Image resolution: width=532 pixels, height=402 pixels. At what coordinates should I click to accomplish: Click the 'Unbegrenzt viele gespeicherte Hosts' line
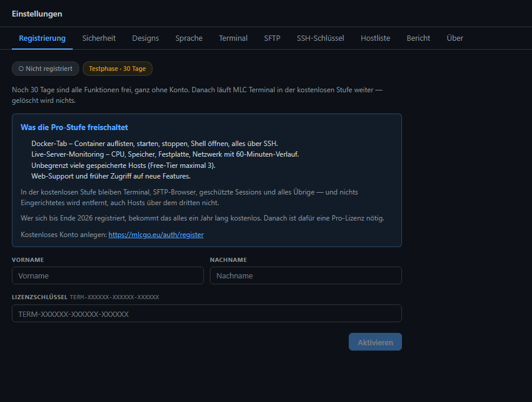[123, 166]
